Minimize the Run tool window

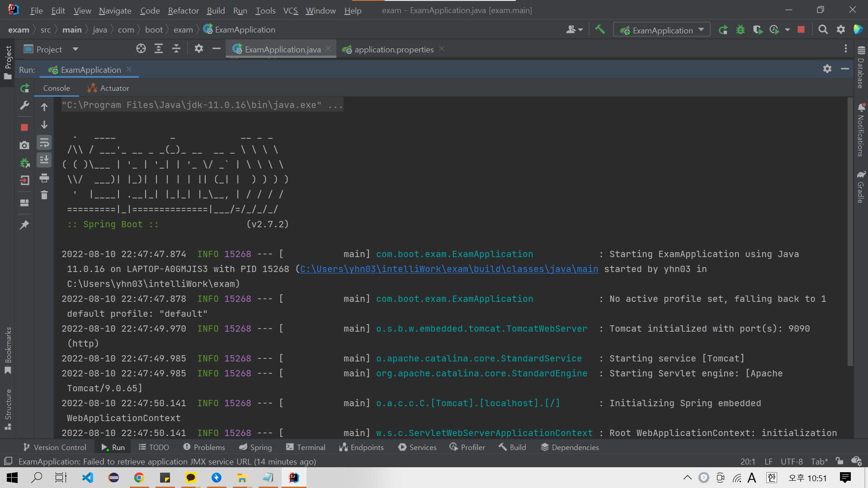845,69
